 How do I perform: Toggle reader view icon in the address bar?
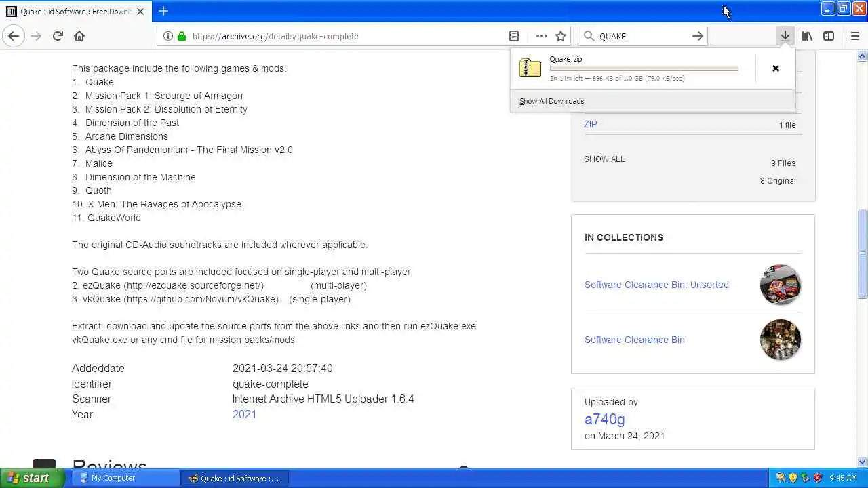click(514, 36)
